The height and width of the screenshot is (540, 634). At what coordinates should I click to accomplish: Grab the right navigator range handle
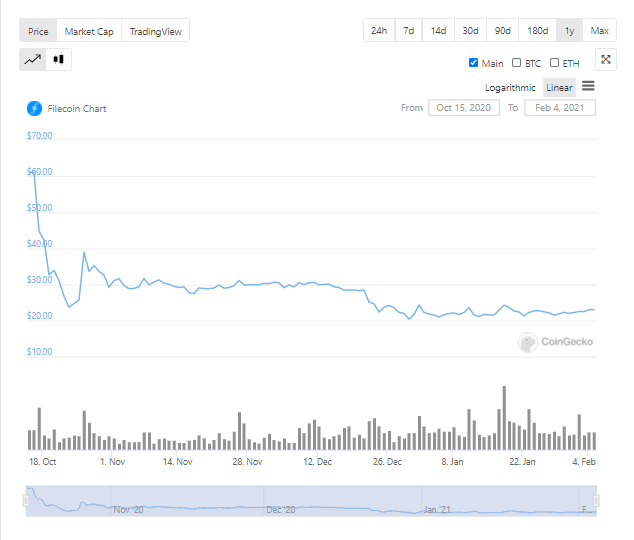click(596, 501)
